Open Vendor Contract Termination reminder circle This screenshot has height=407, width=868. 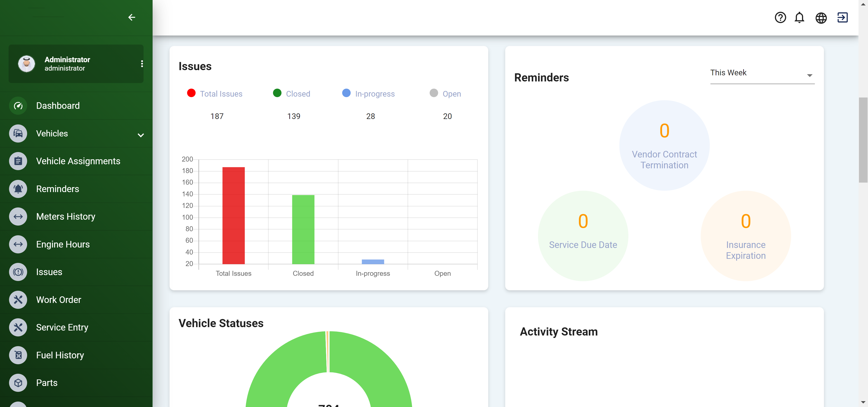click(x=665, y=145)
